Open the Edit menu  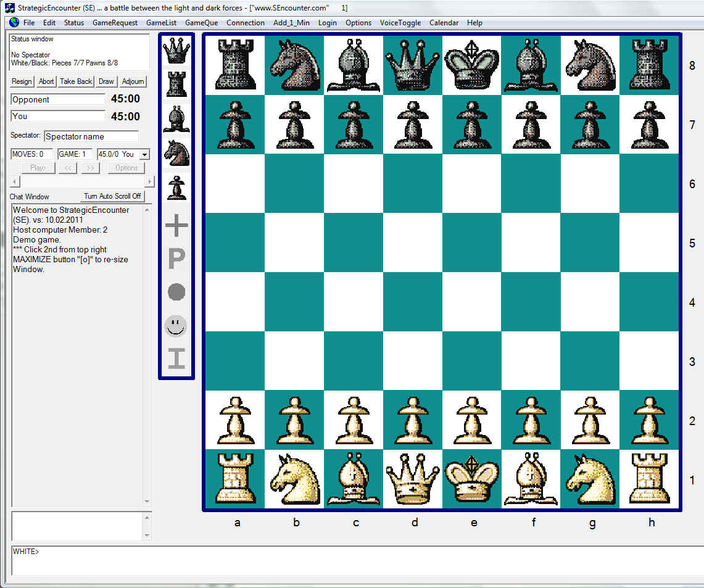coord(49,22)
